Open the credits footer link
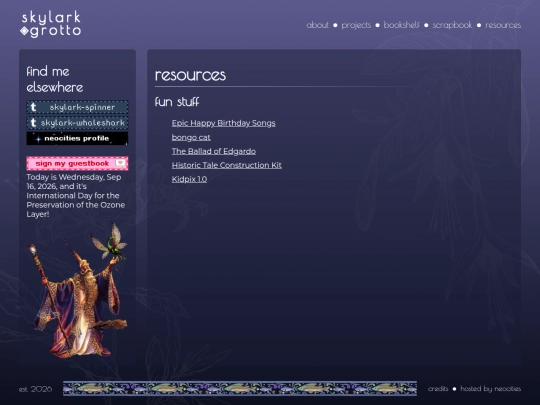 [x=438, y=388]
